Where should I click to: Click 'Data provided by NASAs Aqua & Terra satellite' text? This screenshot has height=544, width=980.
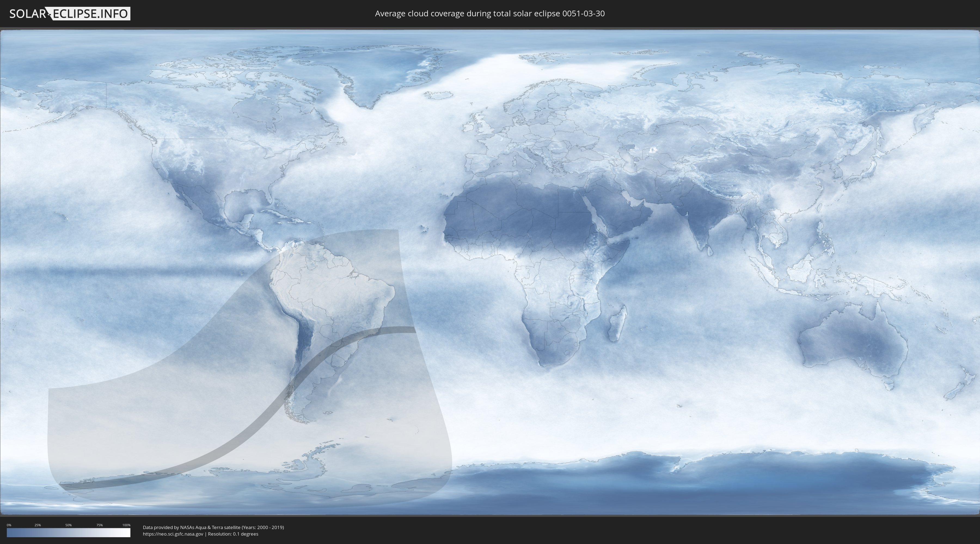coord(191,527)
